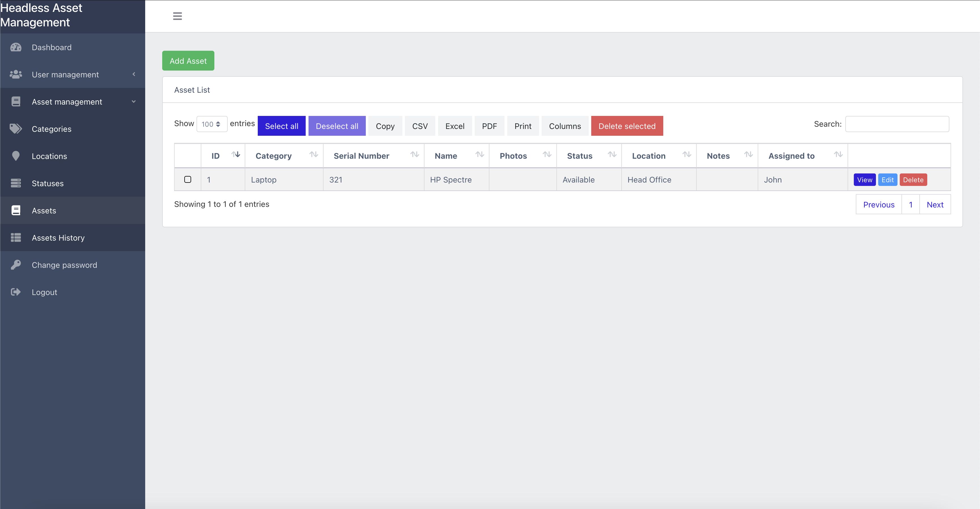
Task: Open the Show entries count dropdown
Action: click(212, 124)
